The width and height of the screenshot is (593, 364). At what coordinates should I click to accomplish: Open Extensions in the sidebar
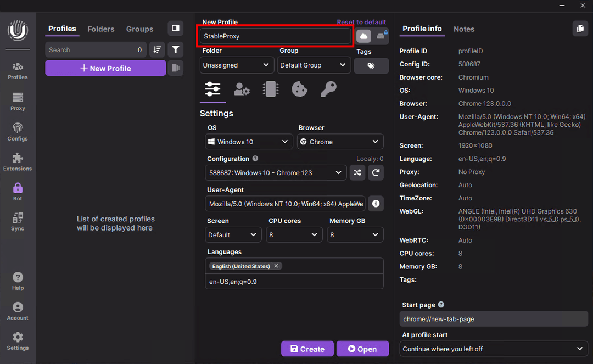(x=18, y=162)
